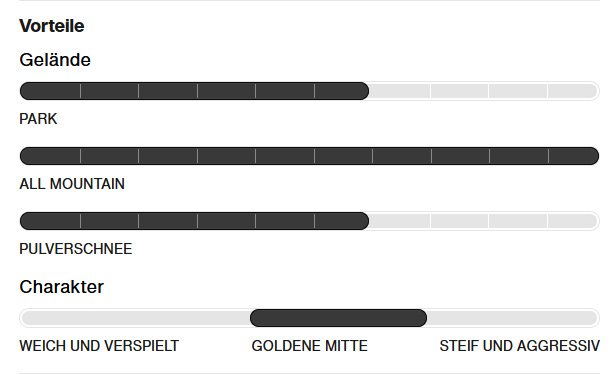Click the Charakter heading
Screen dimensions: 614x374
pos(61,287)
